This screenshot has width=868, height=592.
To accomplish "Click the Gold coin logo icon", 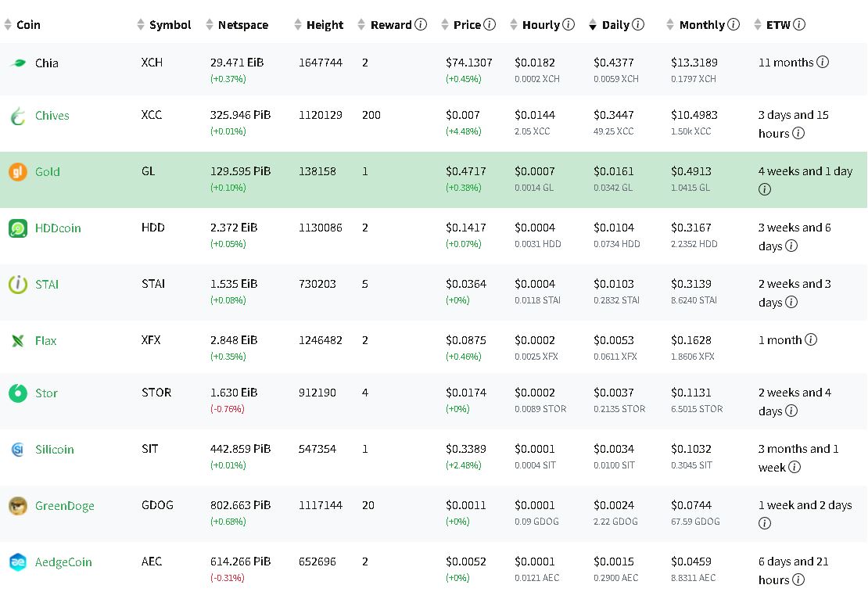I will tap(18, 172).
